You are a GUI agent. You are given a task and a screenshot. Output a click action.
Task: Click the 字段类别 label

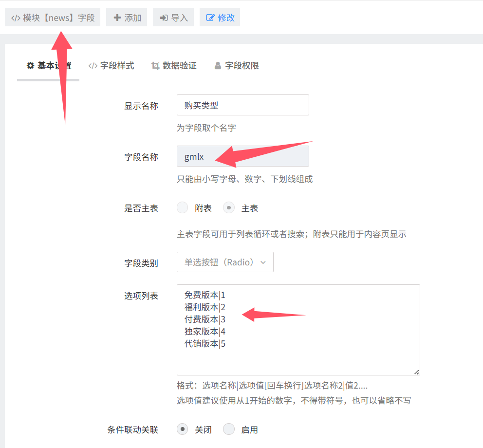point(141,263)
